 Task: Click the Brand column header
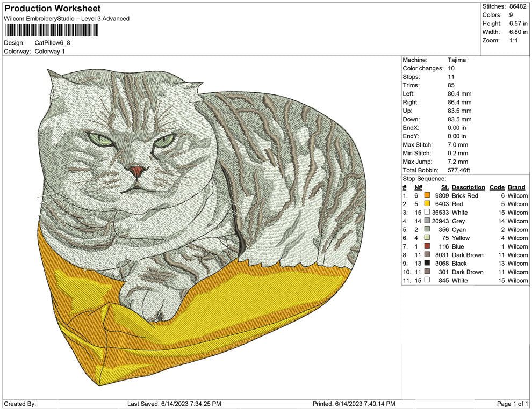coord(517,187)
